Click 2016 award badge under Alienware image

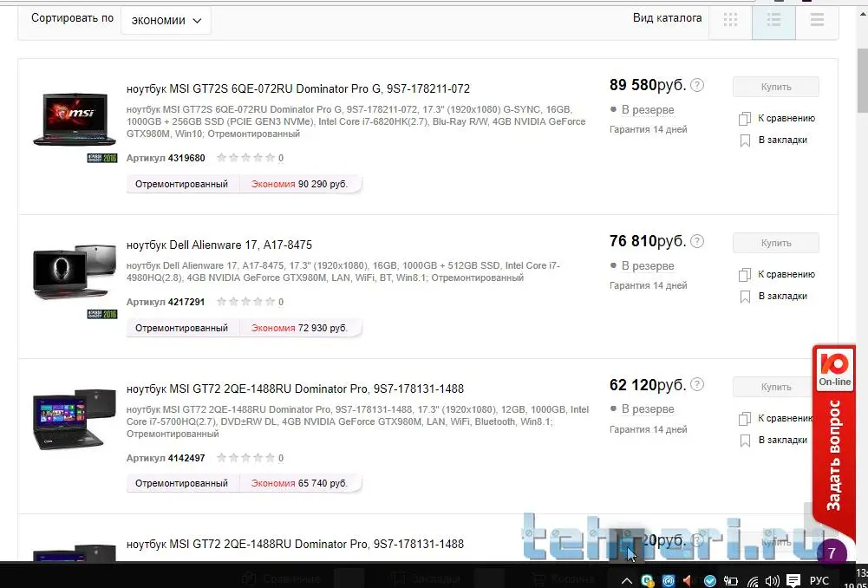pyautogui.click(x=102, y=314)
